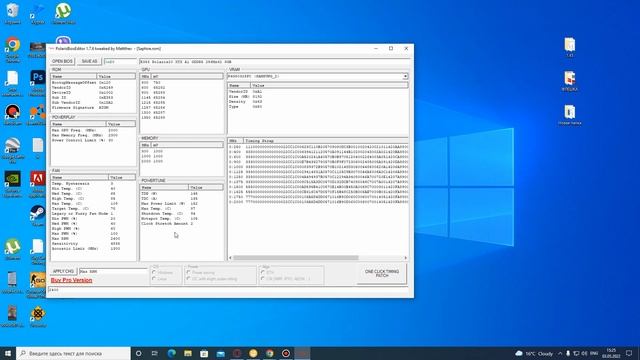This screenshot has height=360, width=640.
Task: Select the Power Control Limit row
Action: point(93,140)
